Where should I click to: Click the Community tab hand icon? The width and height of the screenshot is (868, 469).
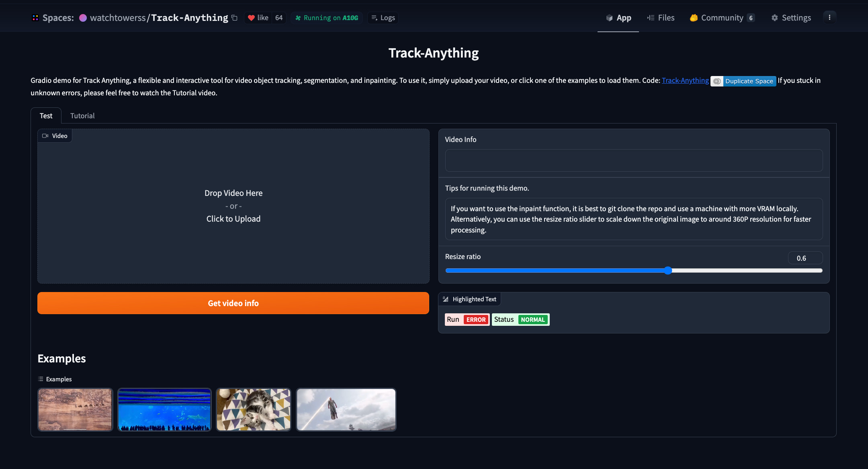click(x=694, y=18)
